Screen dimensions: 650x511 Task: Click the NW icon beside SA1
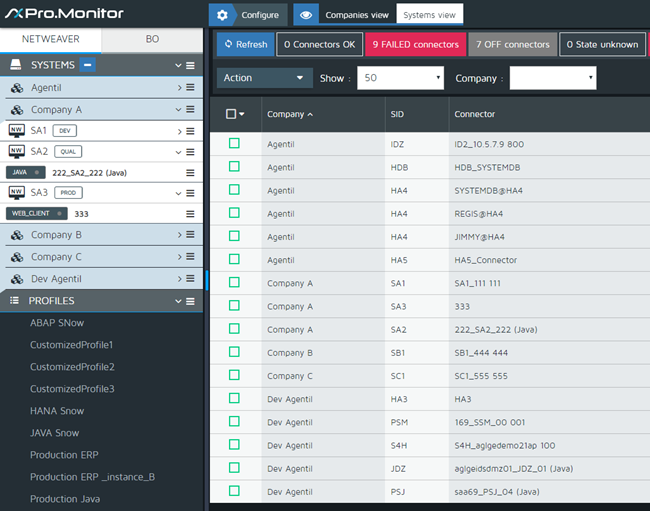pos(16,130)
